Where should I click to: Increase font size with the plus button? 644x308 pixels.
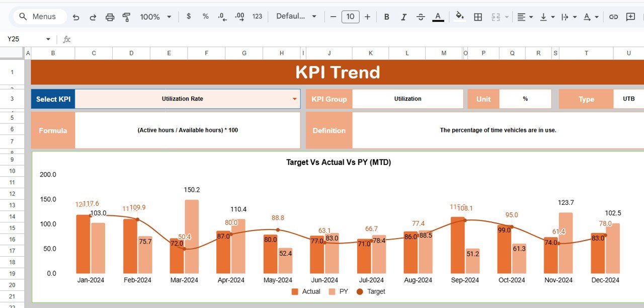(367, 17)
